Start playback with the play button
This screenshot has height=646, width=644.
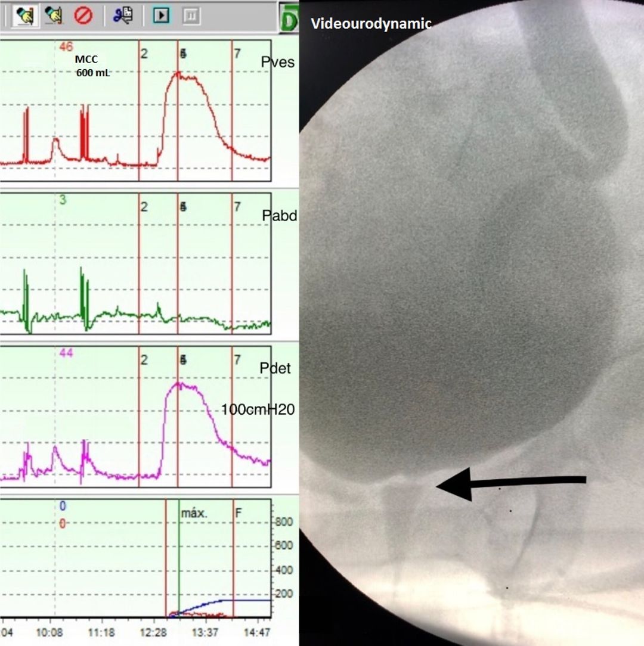161,15
